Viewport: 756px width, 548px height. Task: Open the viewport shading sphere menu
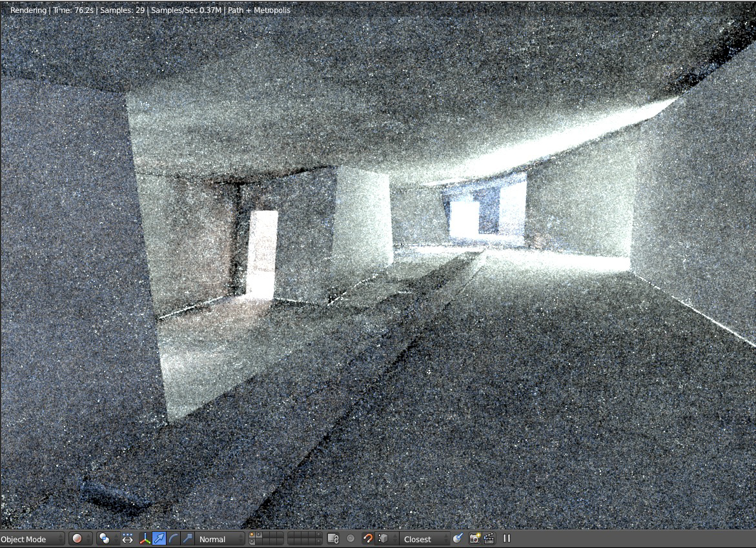(x=80, y=539)
